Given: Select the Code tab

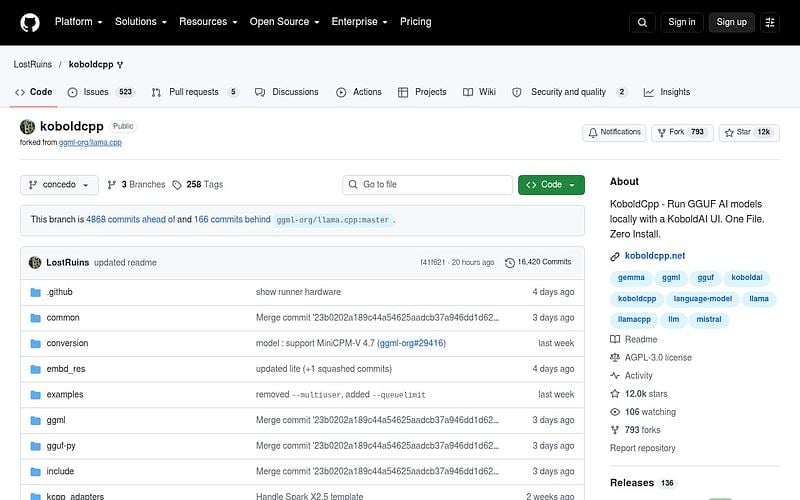Looking at the screenshot, I should click(x=34, y=92).
